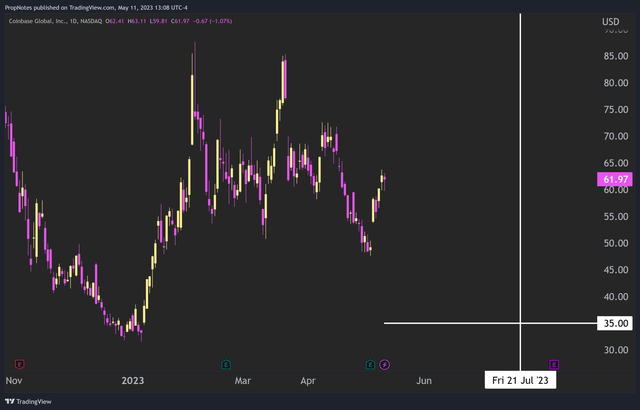
Task: Click the high value H63.11
Action: (137, 21)
